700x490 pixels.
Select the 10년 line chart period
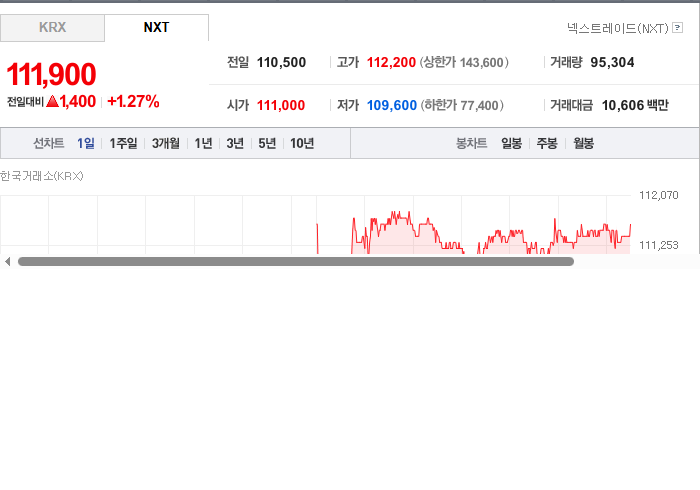302,143
